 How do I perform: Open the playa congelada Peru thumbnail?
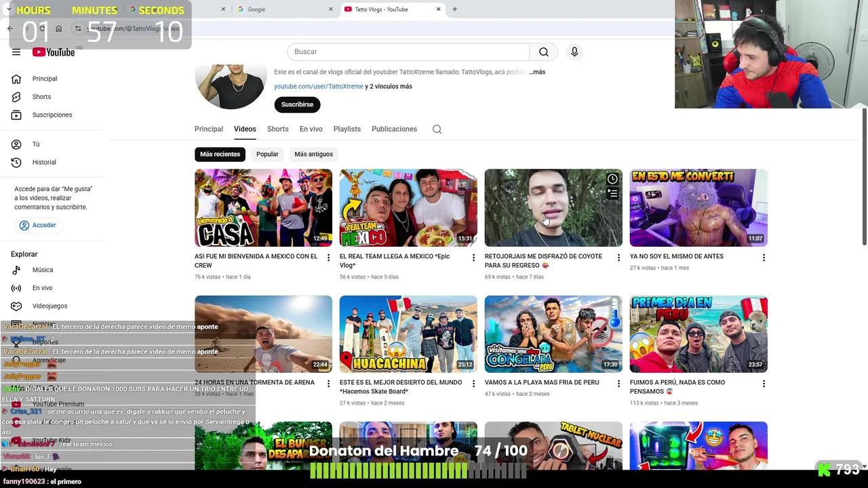[x=553, y=333]
